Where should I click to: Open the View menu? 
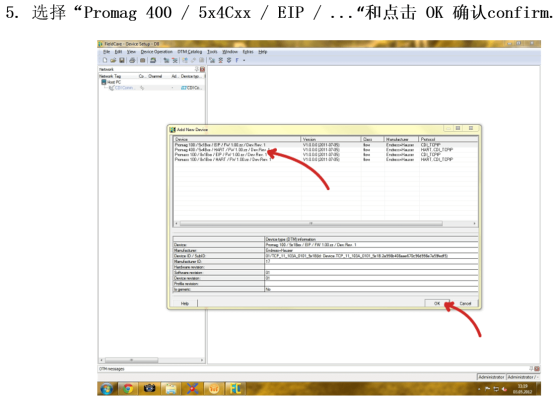(131, 52)
